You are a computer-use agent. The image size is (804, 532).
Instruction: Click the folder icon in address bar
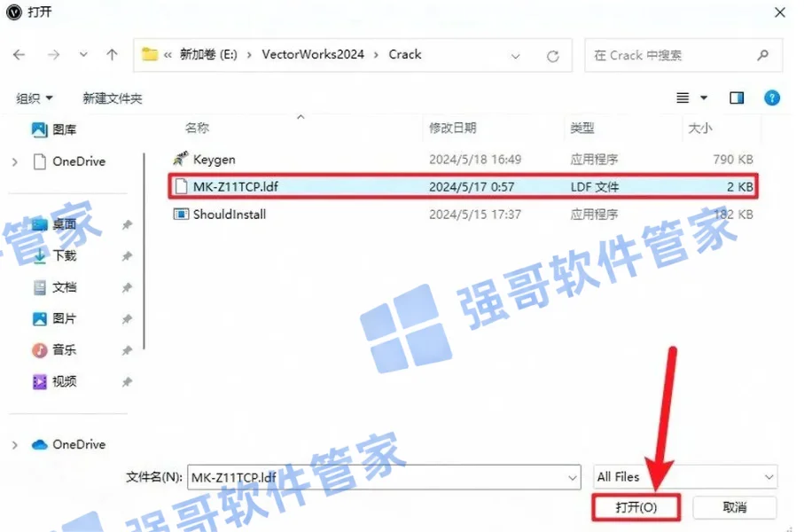click(150, 54)
